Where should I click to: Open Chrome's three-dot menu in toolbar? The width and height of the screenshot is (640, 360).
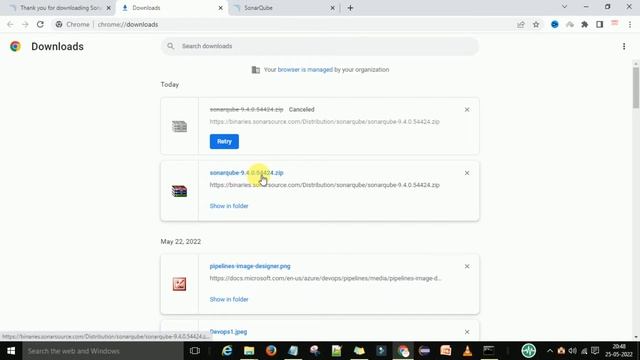(630, 24)
